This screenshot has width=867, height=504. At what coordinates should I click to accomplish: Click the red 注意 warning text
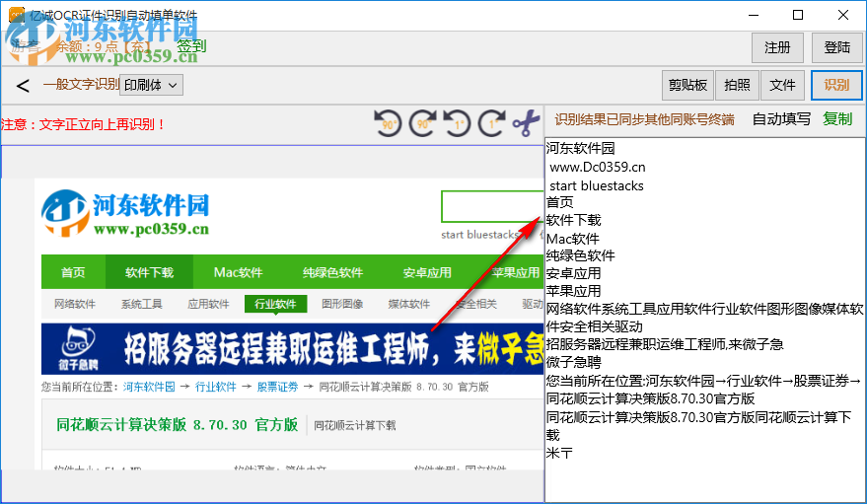(x=84, y=124)
